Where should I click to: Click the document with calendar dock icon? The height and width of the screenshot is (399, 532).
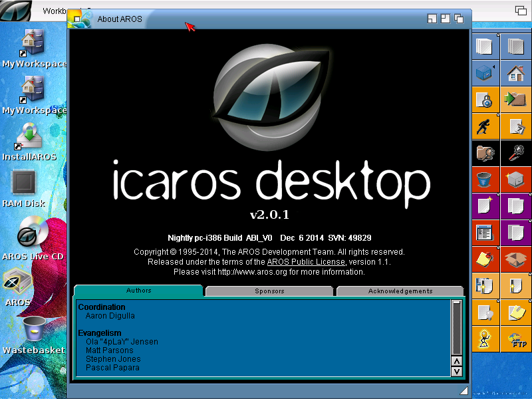[x=515, y=126]
